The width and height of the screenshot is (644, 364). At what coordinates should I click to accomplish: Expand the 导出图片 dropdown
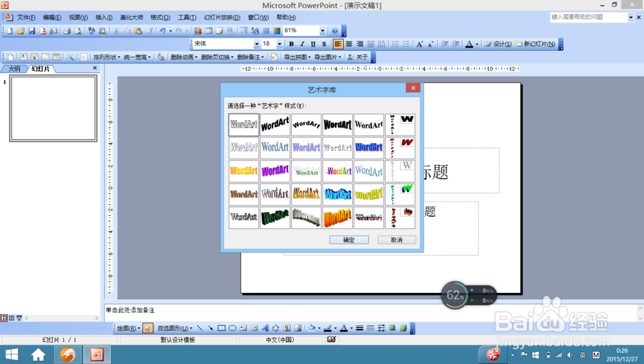(x=328, y=57)
